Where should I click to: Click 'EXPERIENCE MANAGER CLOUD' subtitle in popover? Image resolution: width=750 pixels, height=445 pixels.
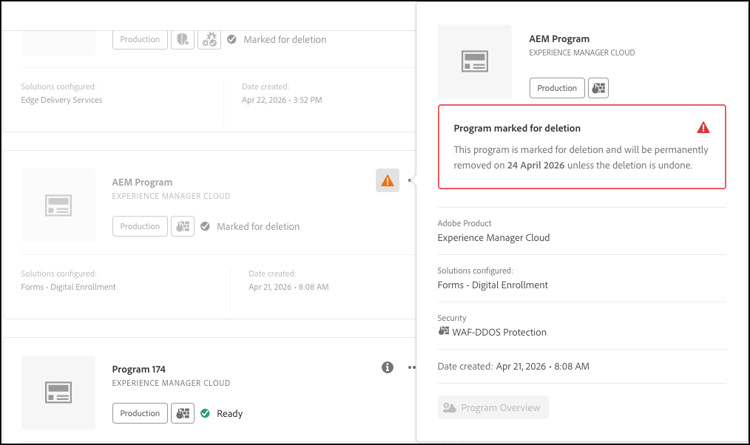click(582, 53)
